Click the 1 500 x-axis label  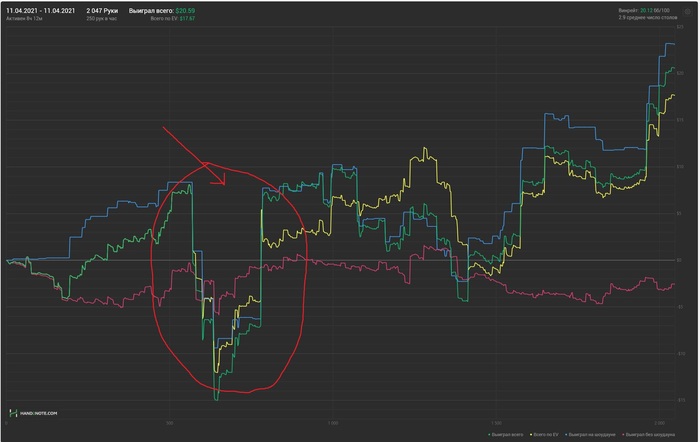pyautogui.click(x=496, y=423)
